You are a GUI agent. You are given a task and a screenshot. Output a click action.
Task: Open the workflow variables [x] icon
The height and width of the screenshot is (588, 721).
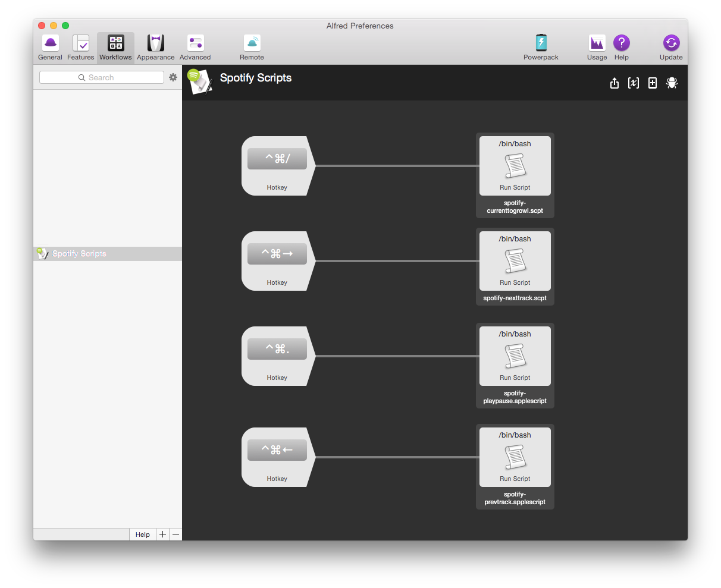pos(634,83)
